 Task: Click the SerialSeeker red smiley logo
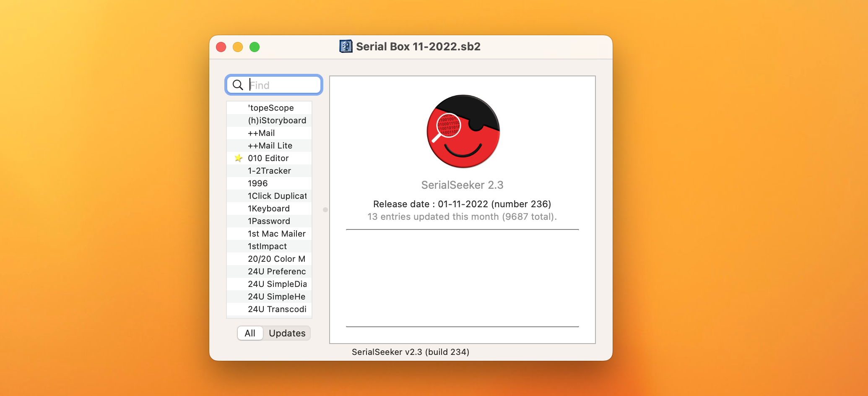pos(463,131)
